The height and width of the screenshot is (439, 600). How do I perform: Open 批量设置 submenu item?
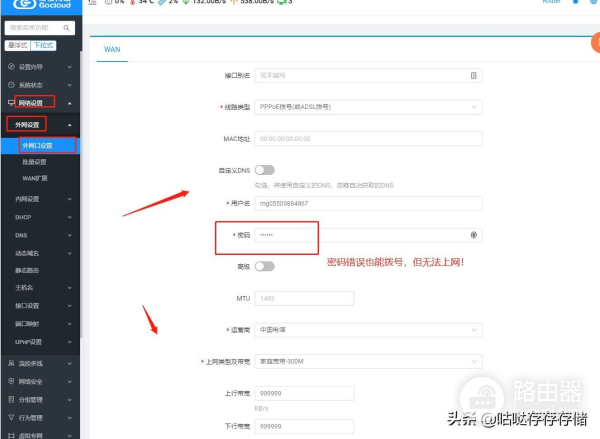(x=34, y=162)
